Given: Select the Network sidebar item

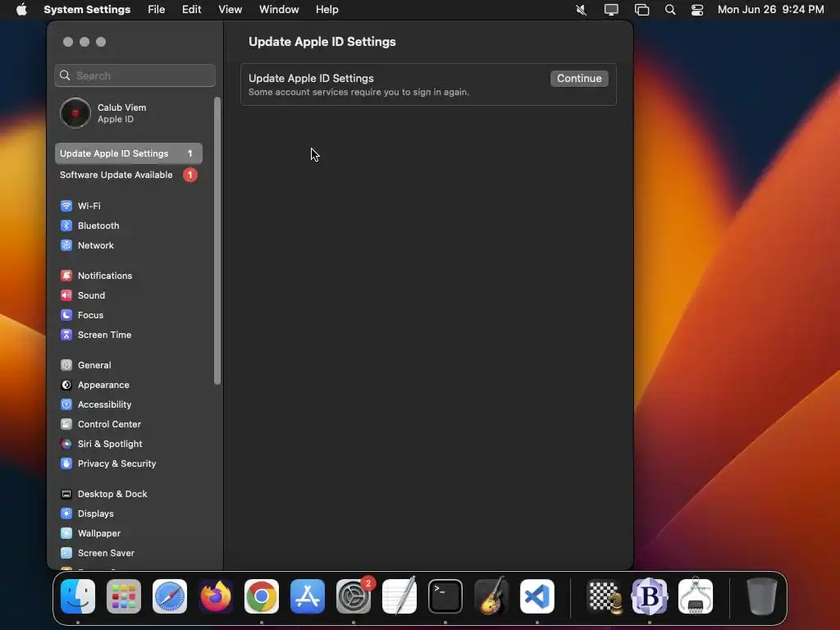Looking at the screenshot, I should (x=129, y=245).
